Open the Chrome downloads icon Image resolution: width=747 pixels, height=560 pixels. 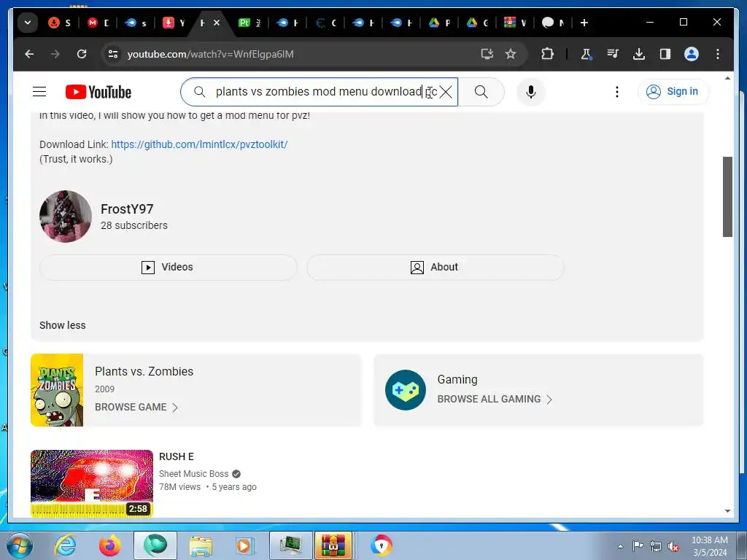point(639,54)
